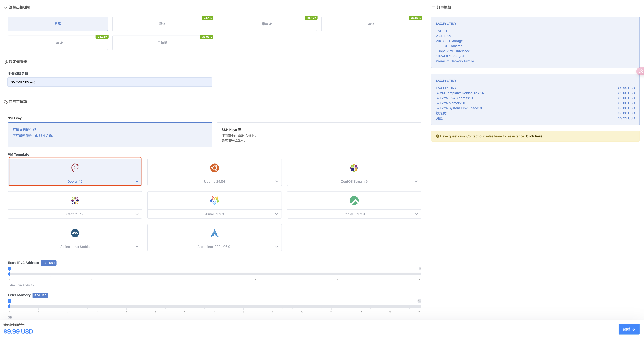Select the Debian logo icon
The image size is (644, 338).
pos(75,168)
